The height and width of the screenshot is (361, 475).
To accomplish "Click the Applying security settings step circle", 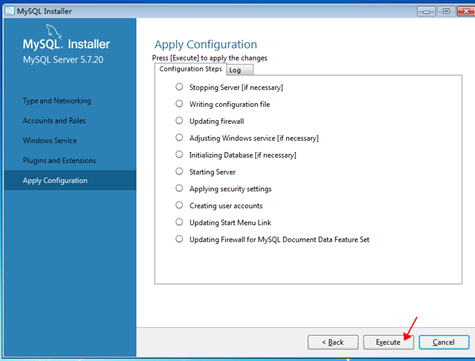I will (179, 188).
